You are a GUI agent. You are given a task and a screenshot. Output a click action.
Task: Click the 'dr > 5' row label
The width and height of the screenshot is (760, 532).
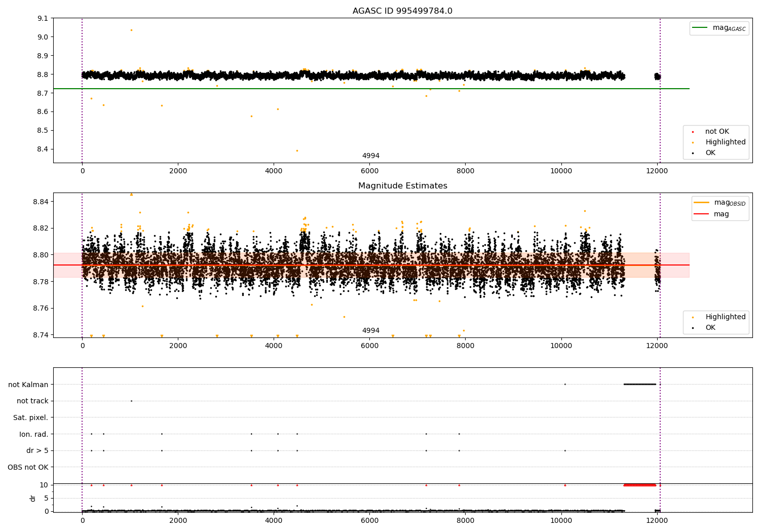(x=37, y=450)
